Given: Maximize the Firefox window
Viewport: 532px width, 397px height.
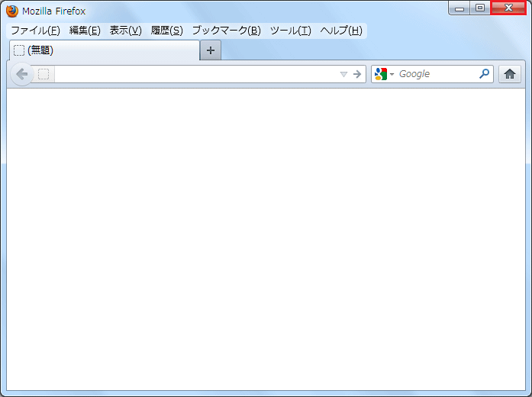Looking at the screenshot, I should click(x=480, y=8).
